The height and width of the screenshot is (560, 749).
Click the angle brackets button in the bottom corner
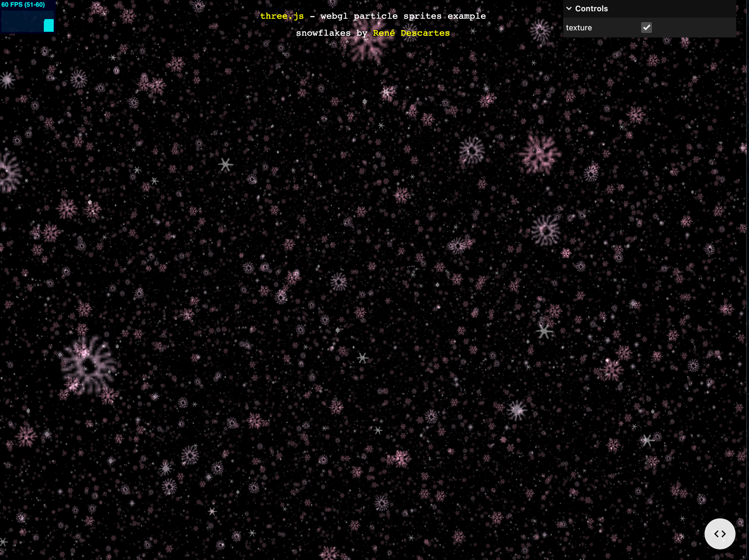tap(720, 534)
